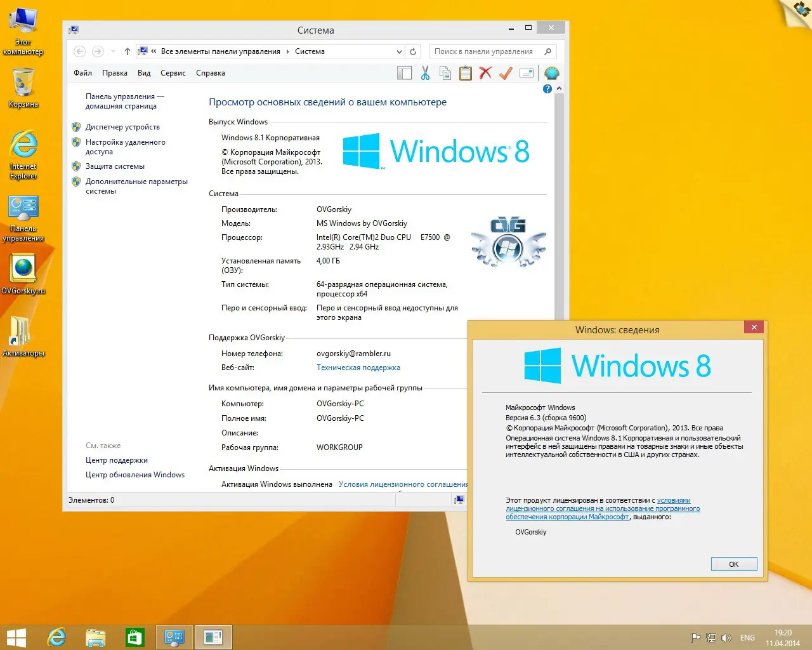Switch to Control Panel taskbar button
Screen dimensions: 812x650
[174, 637]
